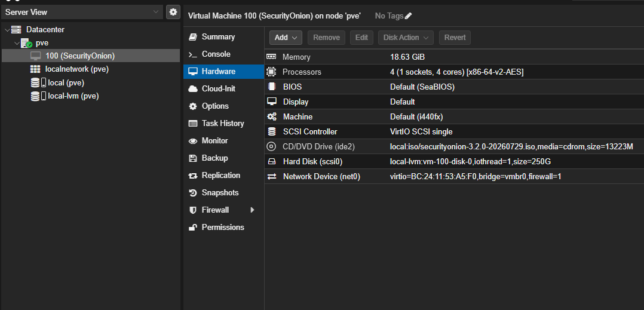Select the VirtIO SCSI single value
The image size is (644, 310).
pos(421,132)
